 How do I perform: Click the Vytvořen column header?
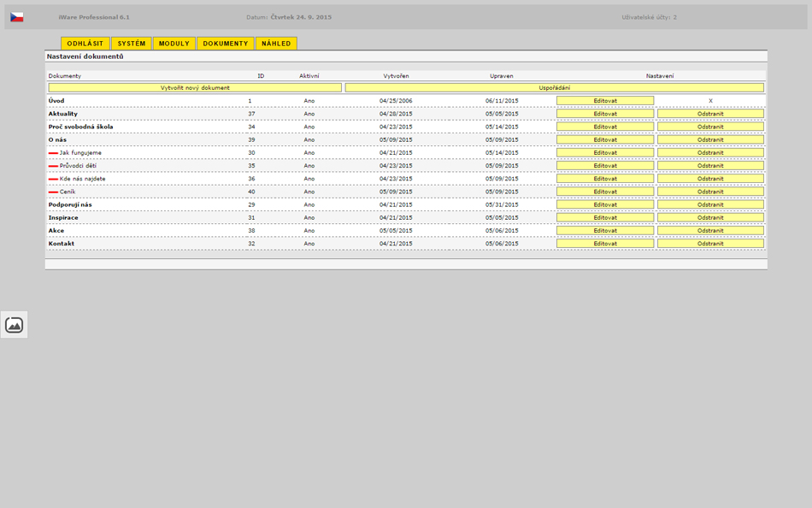[x=396, y=75]
